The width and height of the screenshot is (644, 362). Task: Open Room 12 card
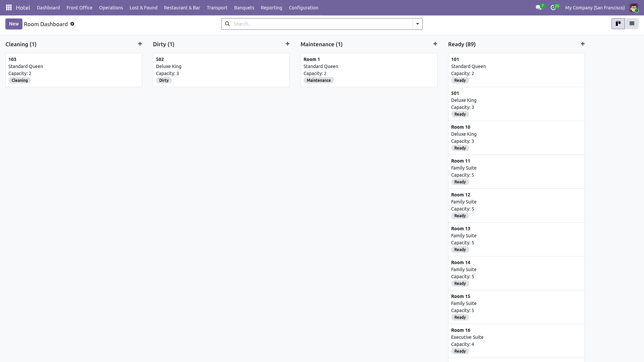pyautogui.click(x=517, y=205)
